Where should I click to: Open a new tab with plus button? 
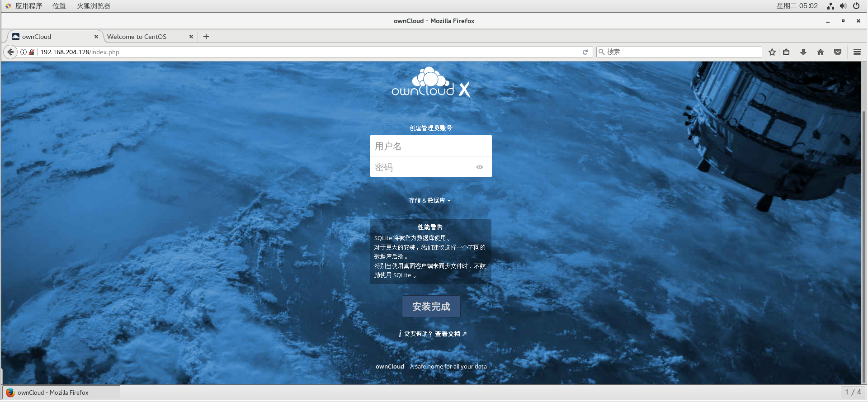tap(206, 37)
